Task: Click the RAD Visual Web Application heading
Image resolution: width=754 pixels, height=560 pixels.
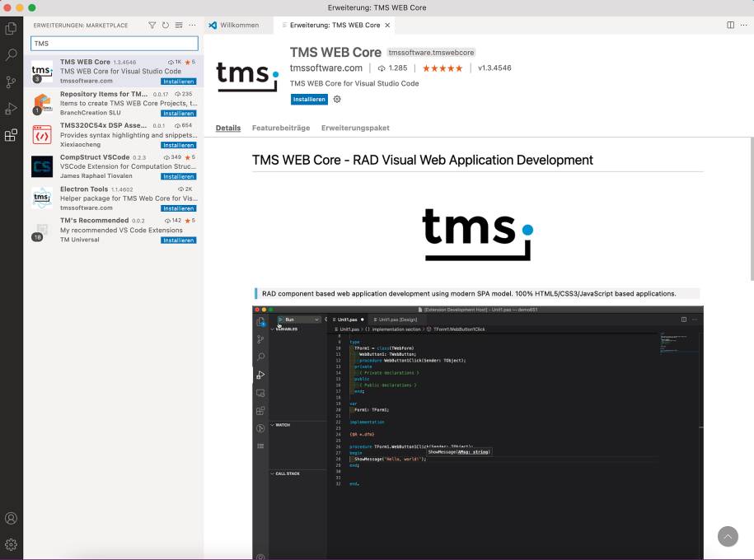Action: coord(422,160)
